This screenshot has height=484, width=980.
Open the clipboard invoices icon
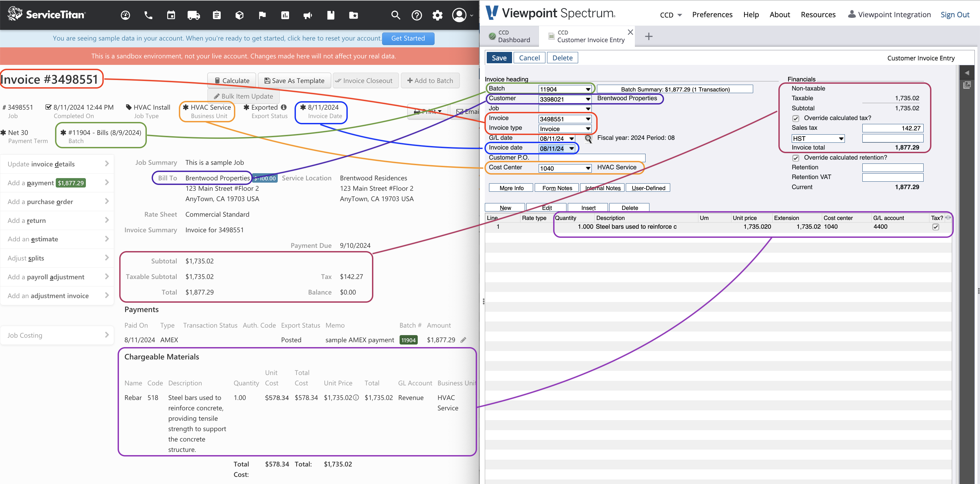coord(217,15)
